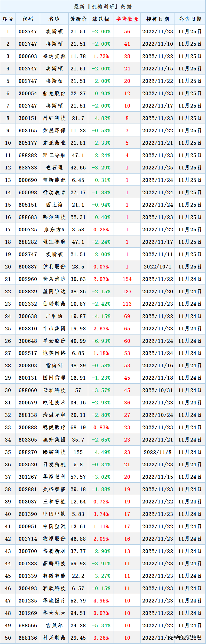Viewport: 206px width, 644px height.
Task: Select the 序号 column header
Action: coord(8,19)
